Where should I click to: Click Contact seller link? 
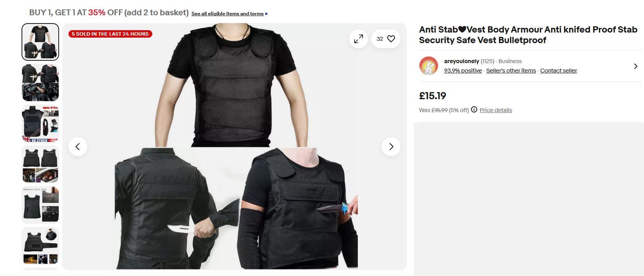(559, 71)
